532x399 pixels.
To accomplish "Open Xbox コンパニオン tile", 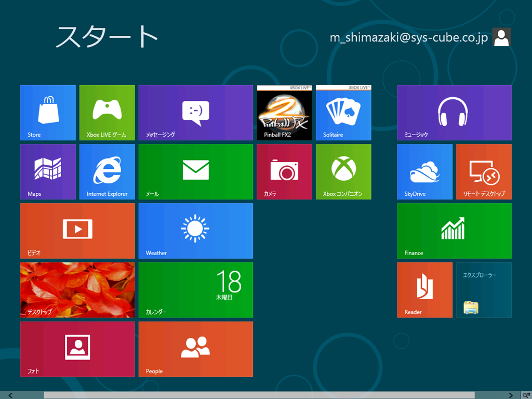I will click(x=343, y=171).
